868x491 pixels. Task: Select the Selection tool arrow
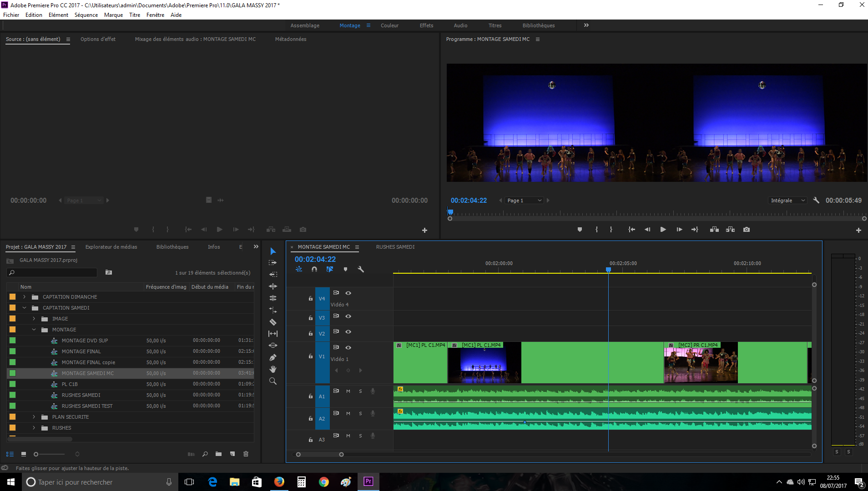(273, 251)
